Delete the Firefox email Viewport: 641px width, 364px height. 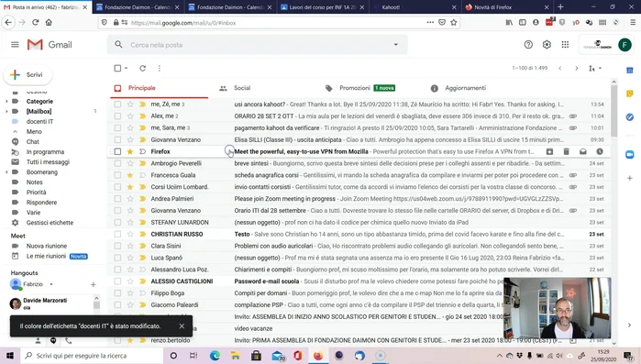[566, 151]
